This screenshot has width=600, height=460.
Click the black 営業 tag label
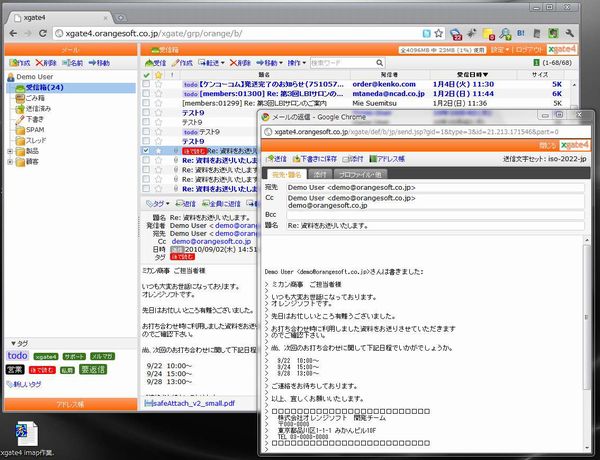(15, 370)
